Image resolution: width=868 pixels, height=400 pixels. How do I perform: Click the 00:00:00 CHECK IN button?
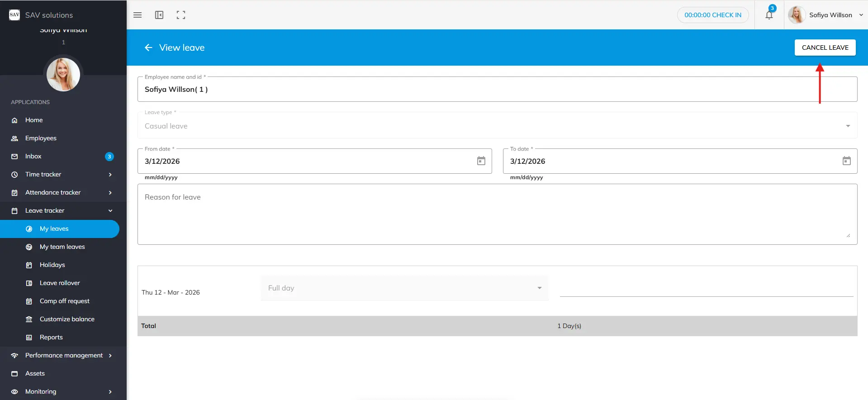[x=712, y=15]
